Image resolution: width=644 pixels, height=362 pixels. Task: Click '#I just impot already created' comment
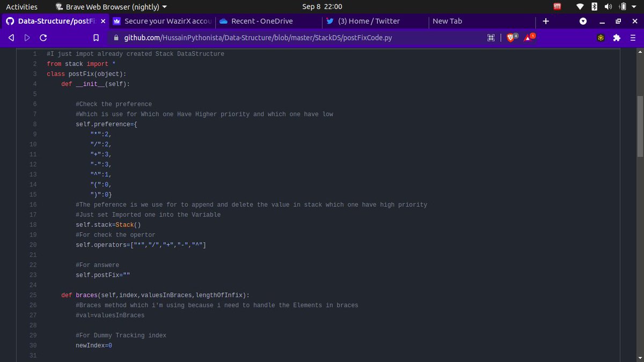coord(135,54)
